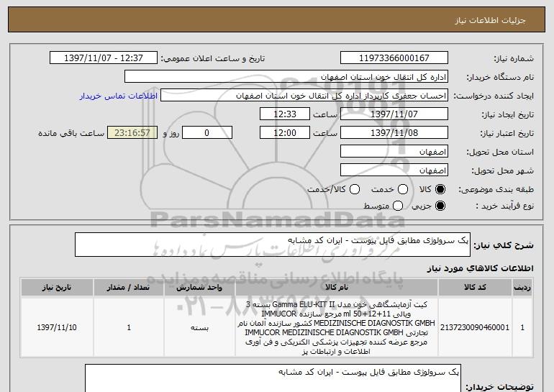Image resolution: width=554 pixels, height=392 pixels.
Task: Click the ردیف column header
Action: coord(522,288)
